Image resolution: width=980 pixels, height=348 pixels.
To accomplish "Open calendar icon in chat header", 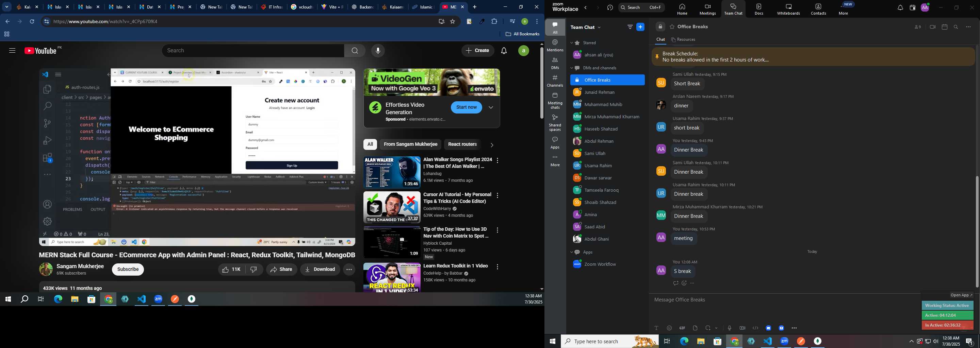I will tap(944, 27).
